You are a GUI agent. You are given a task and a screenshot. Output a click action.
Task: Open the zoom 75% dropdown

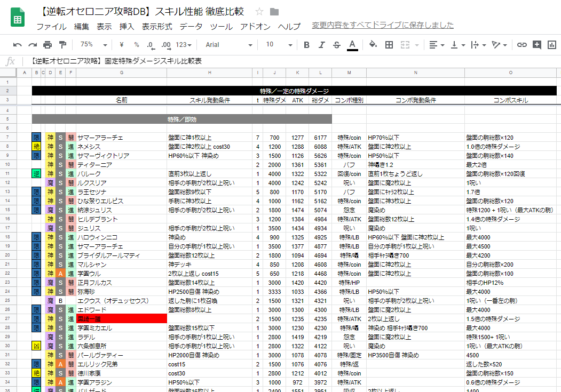coord(94,45)
